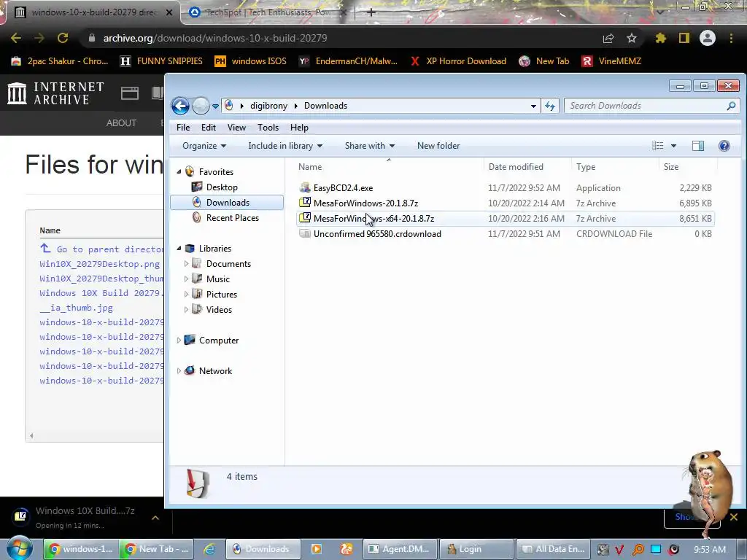Select the Pictures library
Image resolution: width=747 pixels, height=560 pixels.
click(x=221, y=295)
